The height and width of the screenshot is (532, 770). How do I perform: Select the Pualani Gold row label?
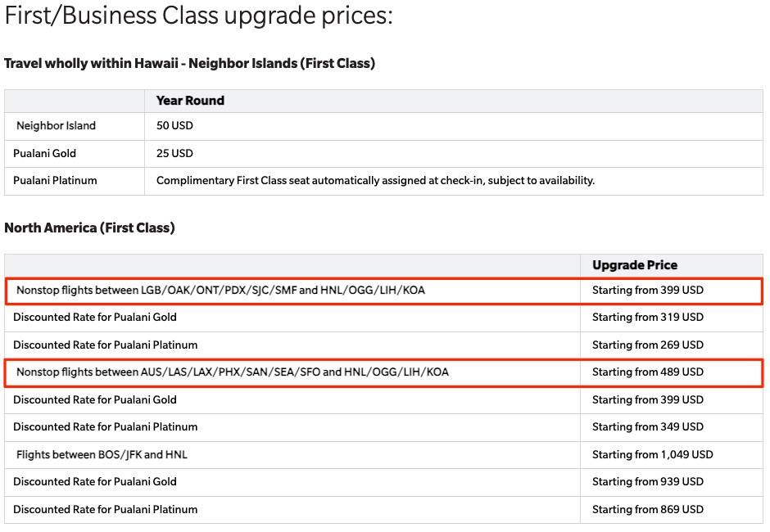[46, 153]
